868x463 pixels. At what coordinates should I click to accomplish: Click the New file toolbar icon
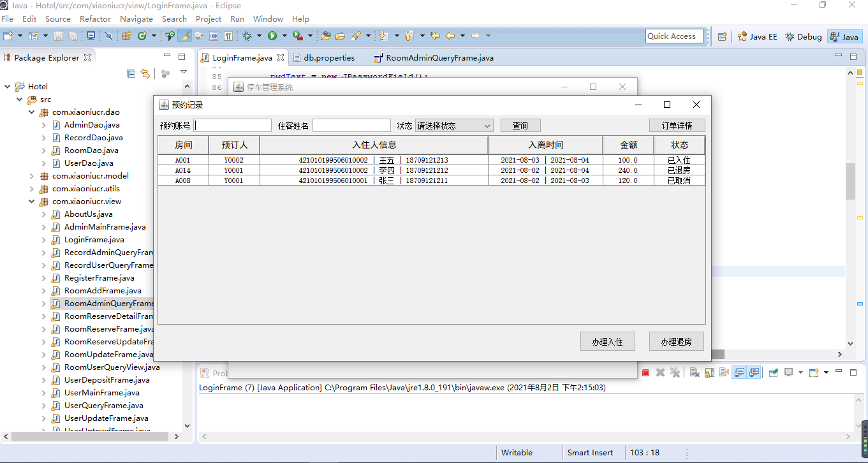click(x=8, y=36)
